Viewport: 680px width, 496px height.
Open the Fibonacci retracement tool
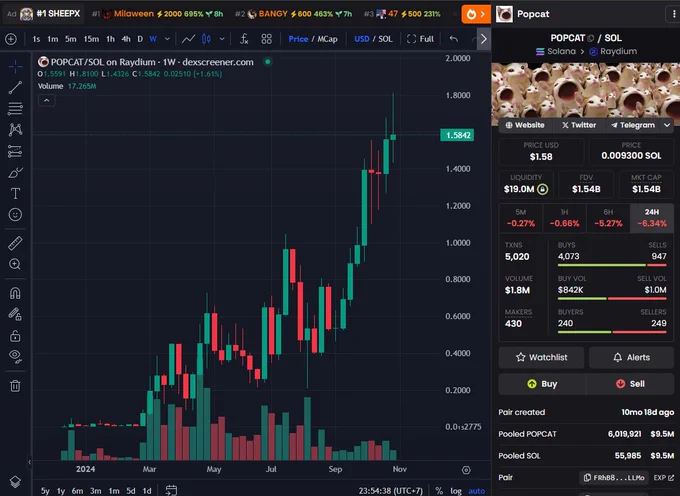click(15, 108)
